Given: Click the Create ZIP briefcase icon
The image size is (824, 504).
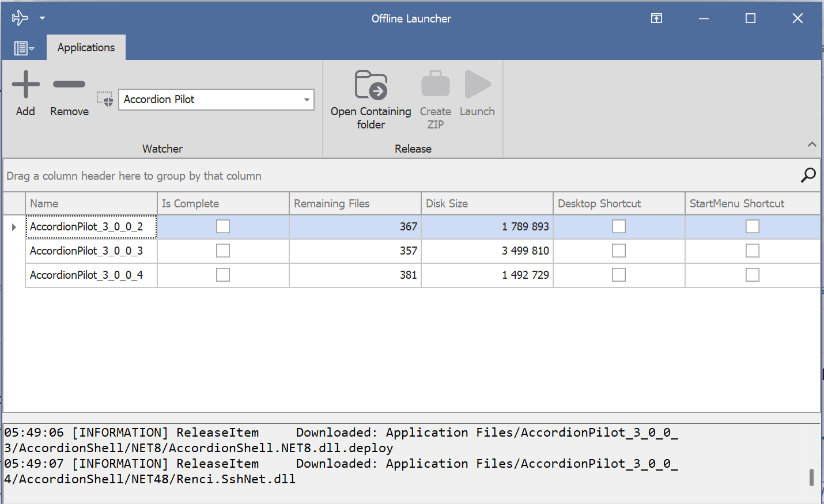Looking at the screenshot, I should [435, 85].
